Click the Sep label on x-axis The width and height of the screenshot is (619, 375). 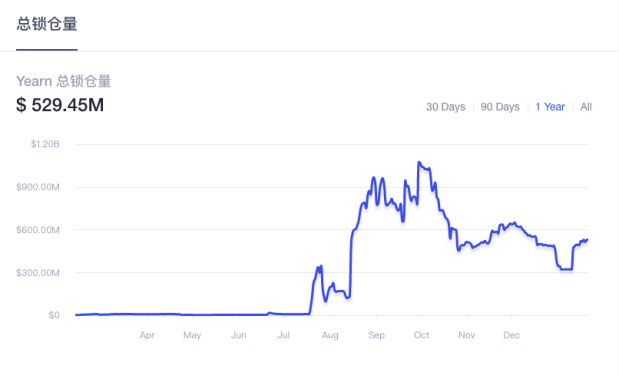coord(376,335)
